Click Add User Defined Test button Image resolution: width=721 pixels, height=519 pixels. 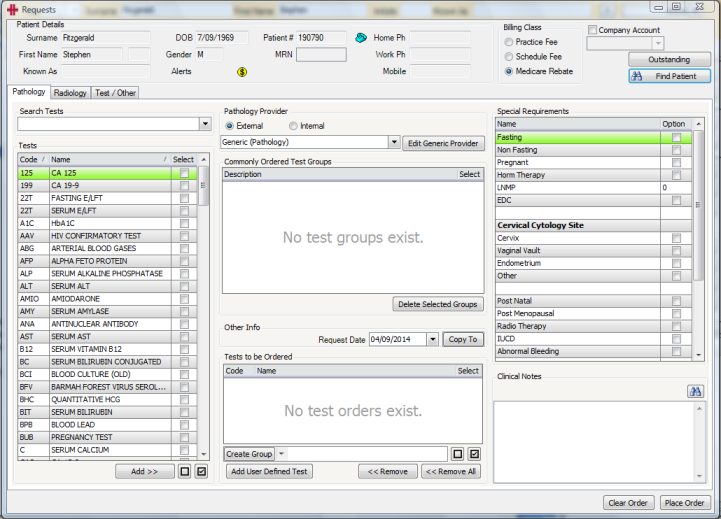(269, 472)
